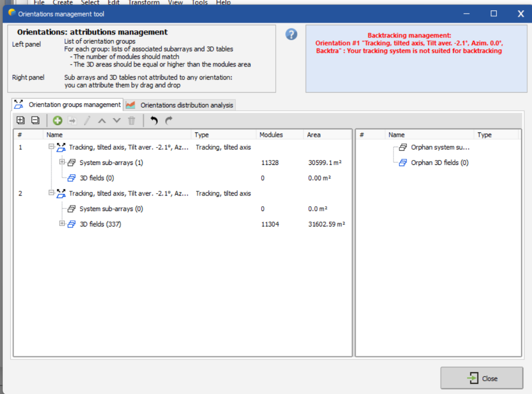The height and width of the screenshot is (394, 532).
Task: Click the Collapse all tree nodes icon
Action: click(x=35, y=120)
